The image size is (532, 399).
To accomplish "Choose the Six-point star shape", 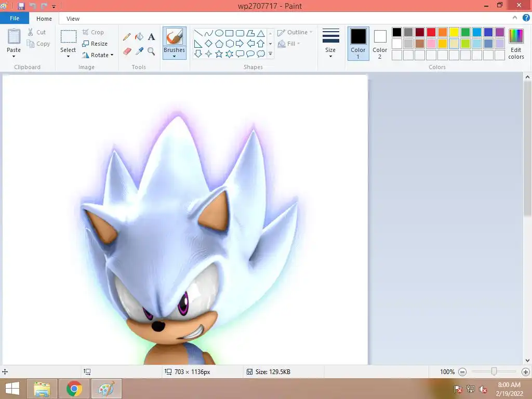I will (229, 54).
